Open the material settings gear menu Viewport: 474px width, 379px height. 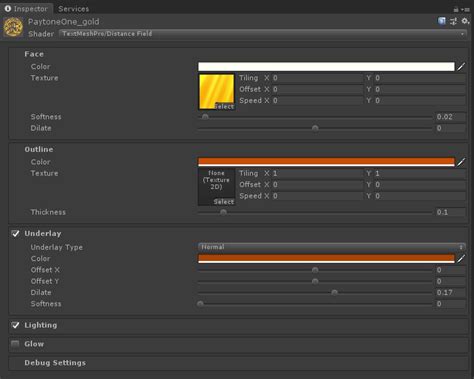pyautogui.click(x=465, y=21)
